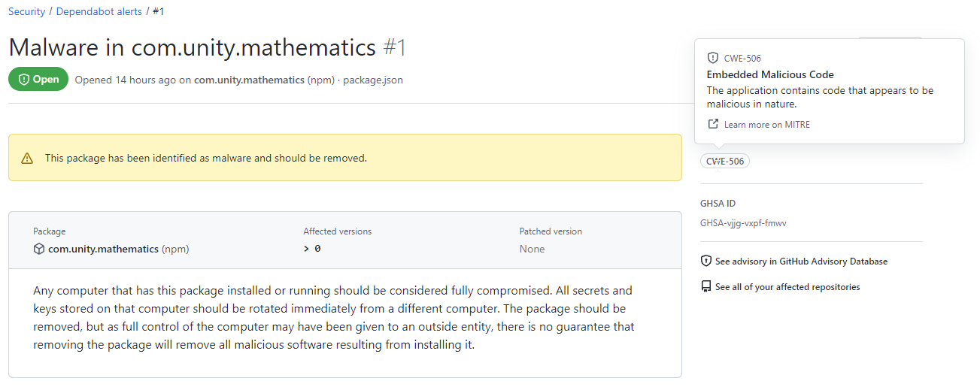
Task: Click the warning triangle icon in yellow banner
Action: [x=27, y=159]
